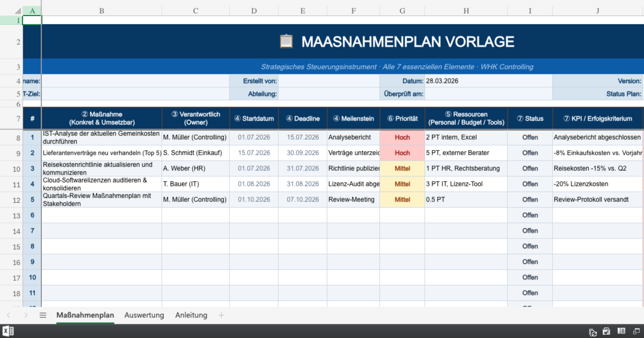Select the row 10 header
This screenshot has width=644, height=338.
(x=17, y=168)
